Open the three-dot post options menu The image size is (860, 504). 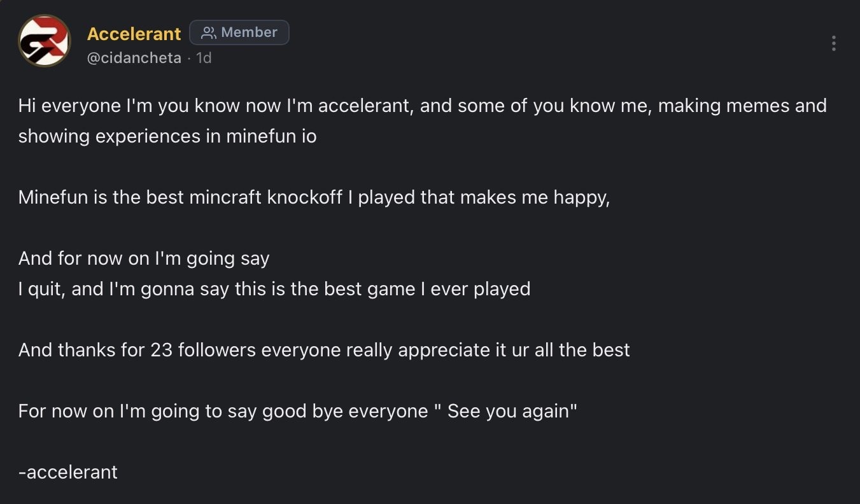[x=833, y=43]
